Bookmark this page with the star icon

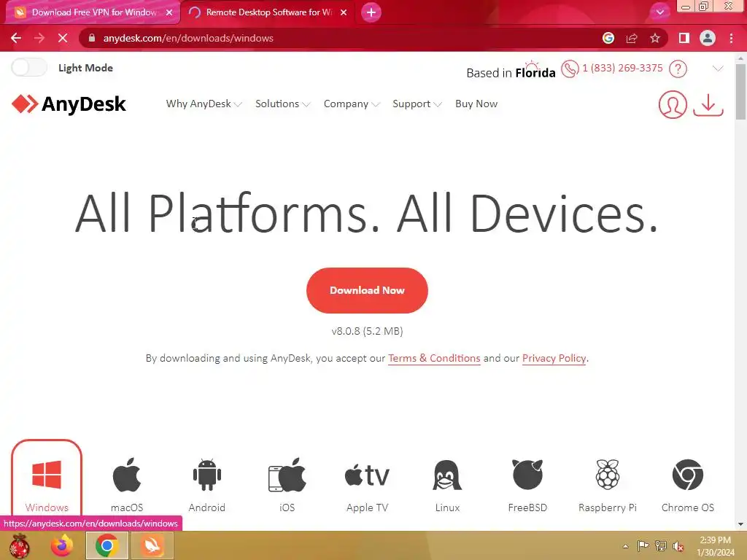pos(655,38)
